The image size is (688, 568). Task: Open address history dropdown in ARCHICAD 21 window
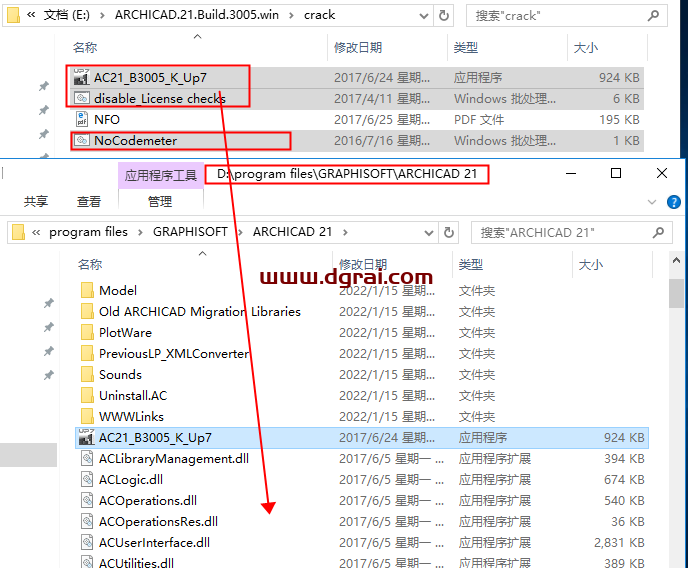point(429,233)
